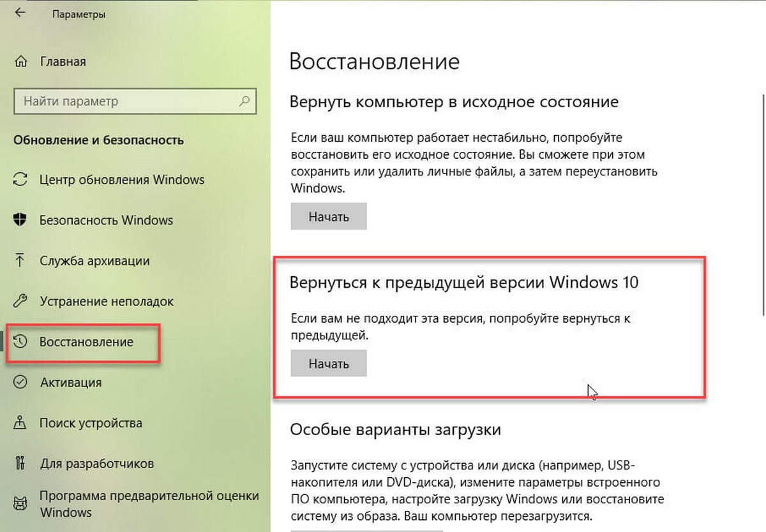Click the Find my device icon
Screen dimensions: 766x532
tap(20, 423)
